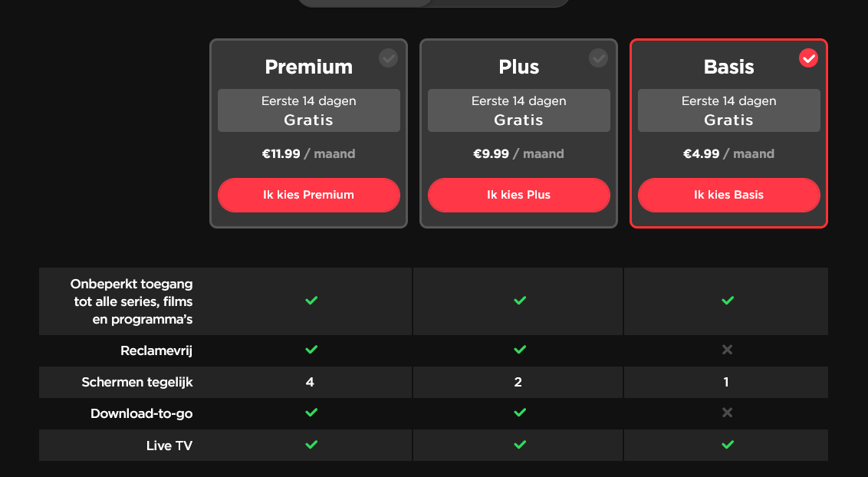Click the green Reclamevrij check under Premium
The image size is (868, 477).
click(311, 350)
